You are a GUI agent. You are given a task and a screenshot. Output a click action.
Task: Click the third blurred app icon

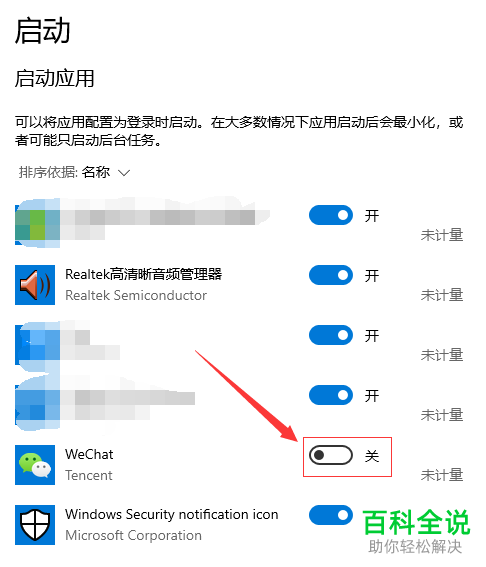[37, 344]
